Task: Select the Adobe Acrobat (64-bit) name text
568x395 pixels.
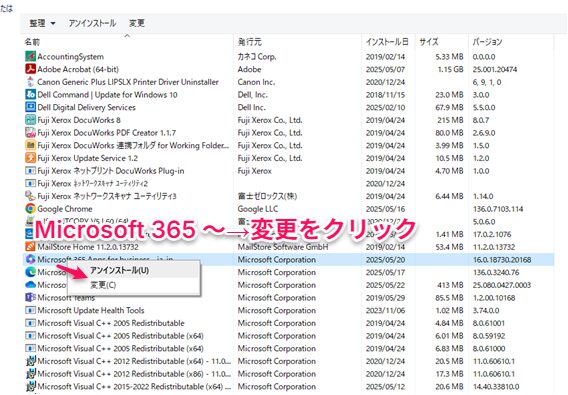Action: point(78,69)
